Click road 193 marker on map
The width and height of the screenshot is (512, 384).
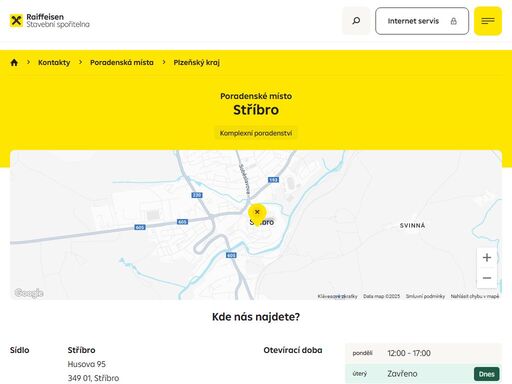pos(273,180)
